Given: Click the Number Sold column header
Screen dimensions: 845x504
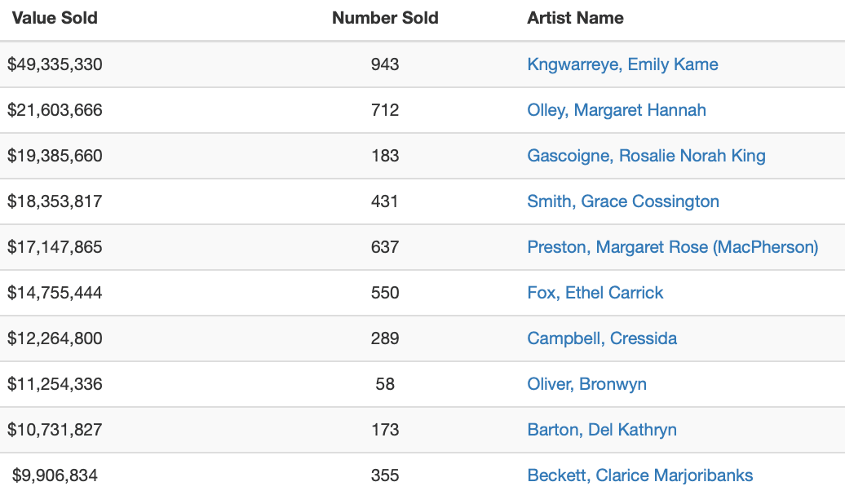Looking at the screenshot, I should 385,18.
